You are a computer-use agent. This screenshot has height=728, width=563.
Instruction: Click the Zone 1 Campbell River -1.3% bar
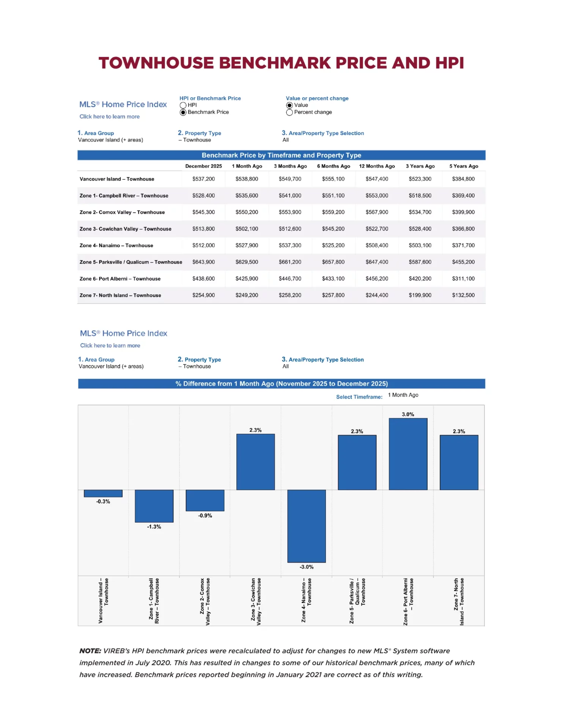click(154, 506)
